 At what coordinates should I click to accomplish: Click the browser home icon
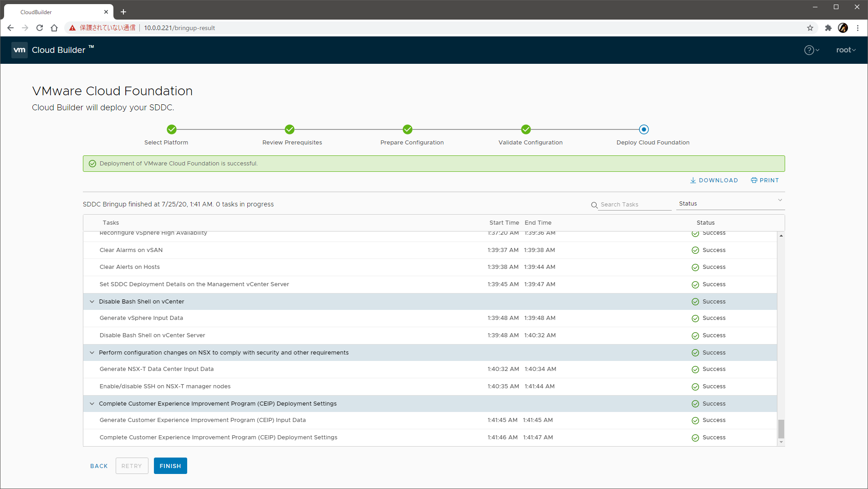click(54, 28)
